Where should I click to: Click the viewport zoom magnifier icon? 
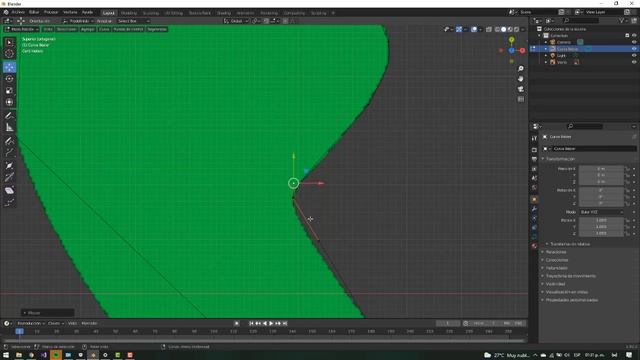click(521, 69)
